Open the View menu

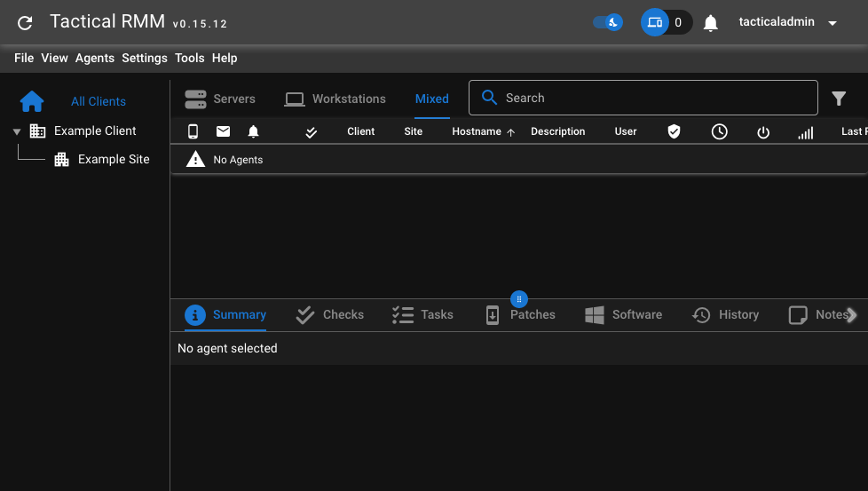[54, 58]
